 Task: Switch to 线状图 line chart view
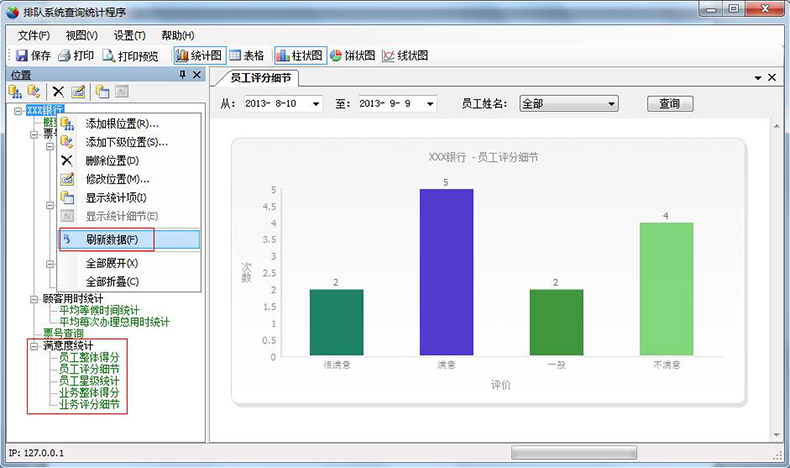[x=404, y=56]
